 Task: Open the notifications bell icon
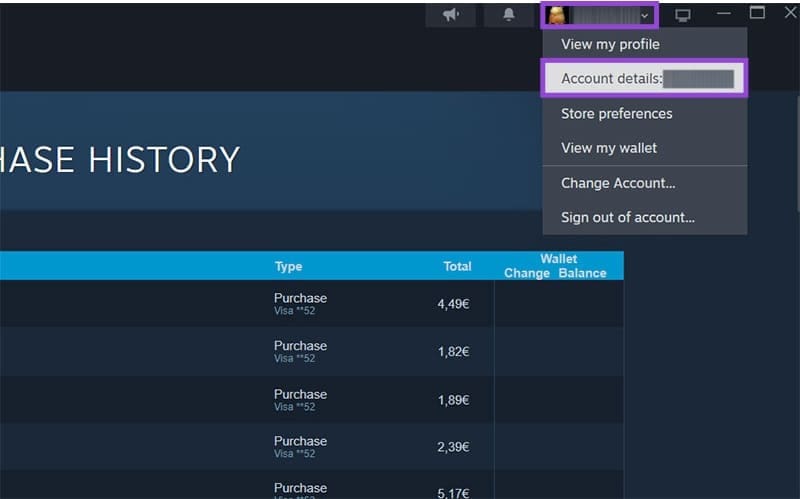pos(509,15)
